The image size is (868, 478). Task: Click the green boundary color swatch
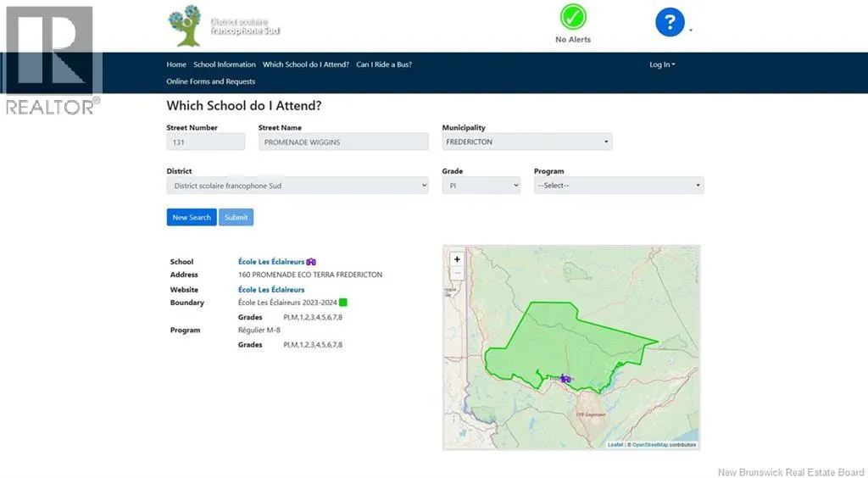pos(343,303)
